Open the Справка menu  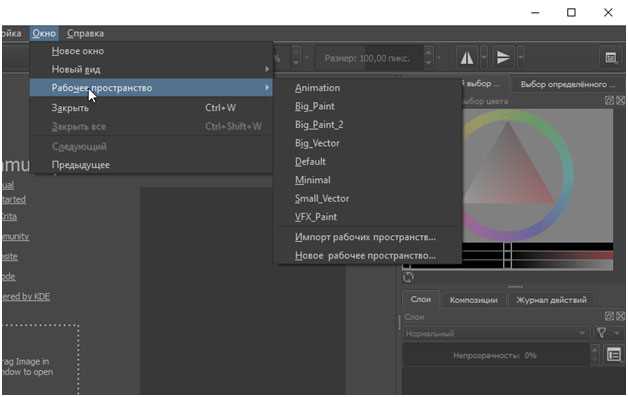click(85, 34)
